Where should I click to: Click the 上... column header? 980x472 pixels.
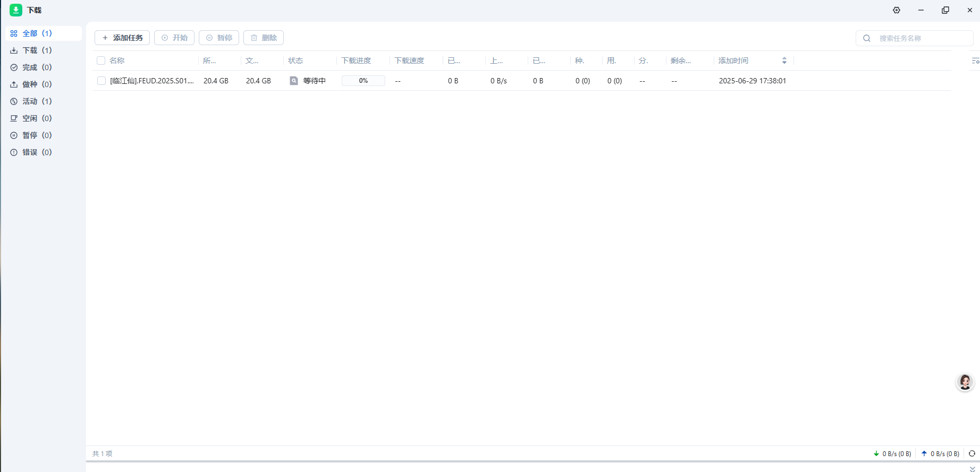[x=496, y=61]
